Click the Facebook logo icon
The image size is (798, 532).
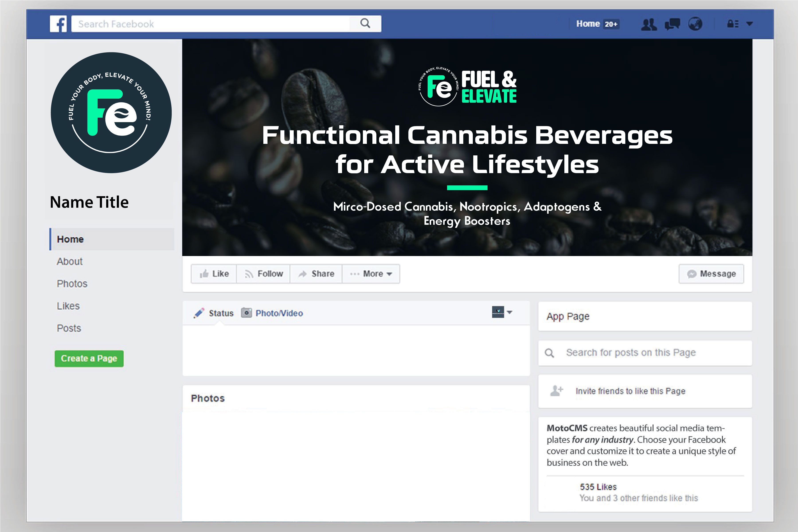click(58, 24)
